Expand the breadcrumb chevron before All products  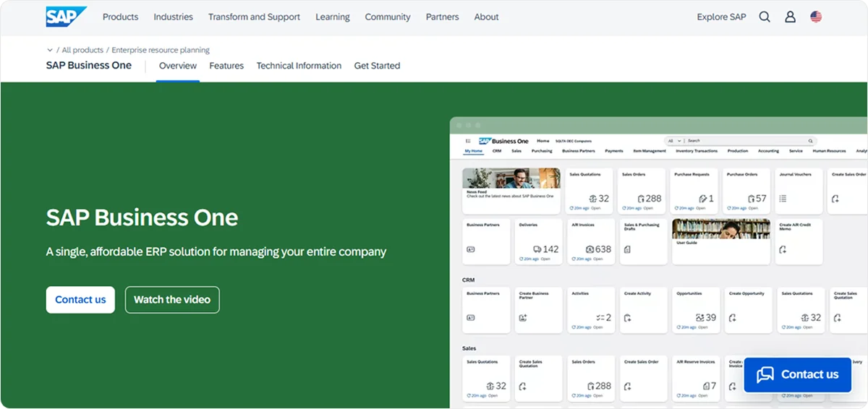pos(50,51)
